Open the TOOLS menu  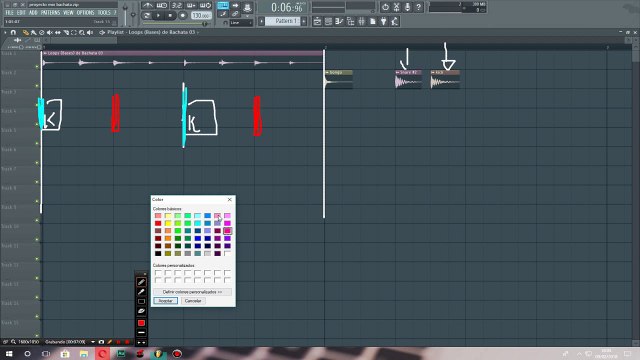(104, 13)
